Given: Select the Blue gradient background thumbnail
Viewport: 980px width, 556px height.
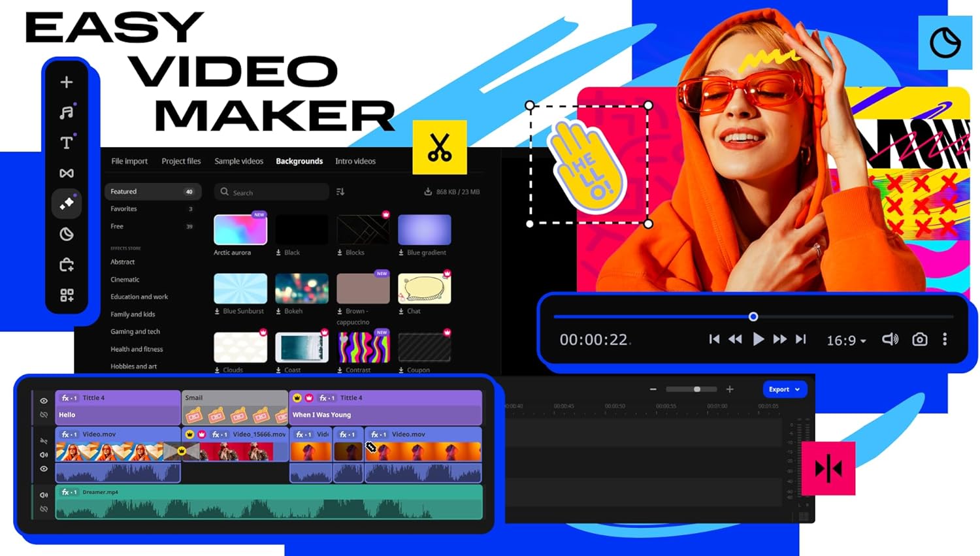Looking at the screenshot, I should click(425, 230).
